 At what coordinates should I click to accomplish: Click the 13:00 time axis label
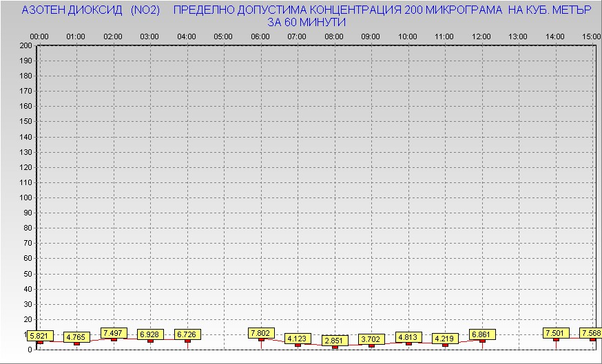(x=518, y=37)
